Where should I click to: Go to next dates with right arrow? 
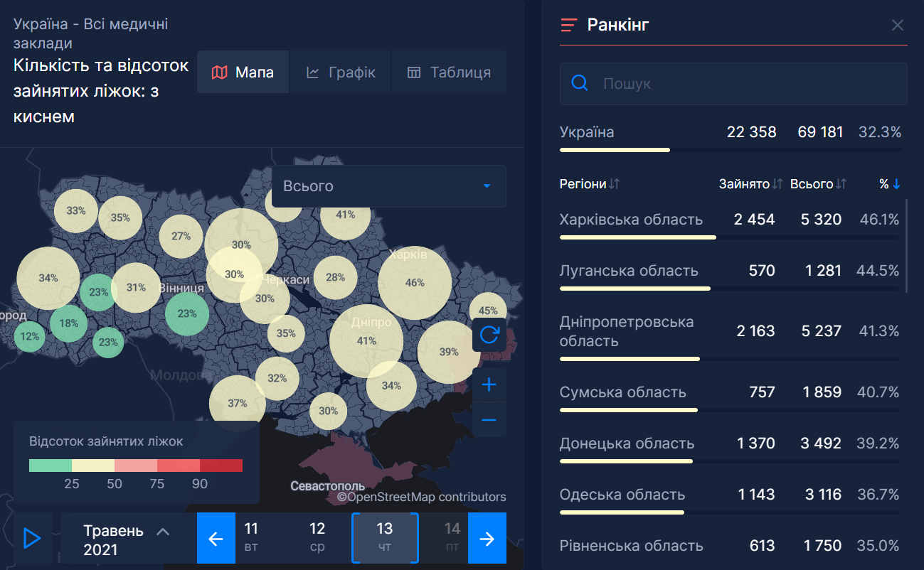click(x=487, y=539)
